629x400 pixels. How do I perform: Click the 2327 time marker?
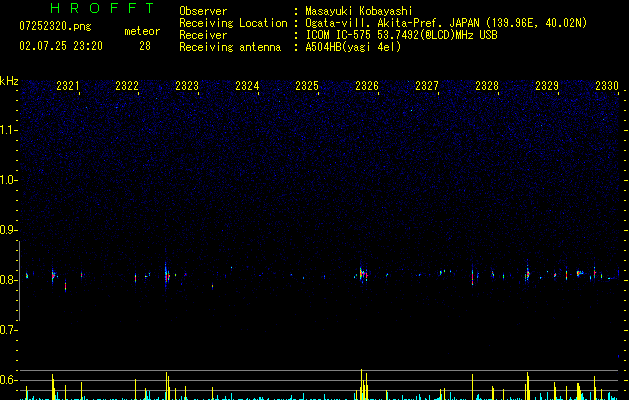coord(427,86)
